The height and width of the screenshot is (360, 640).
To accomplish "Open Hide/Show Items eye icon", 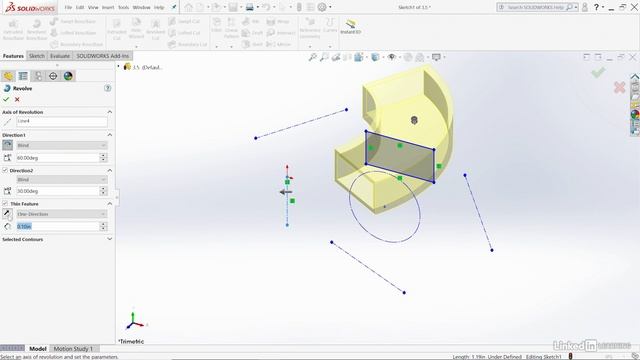I will click(391, 57).
